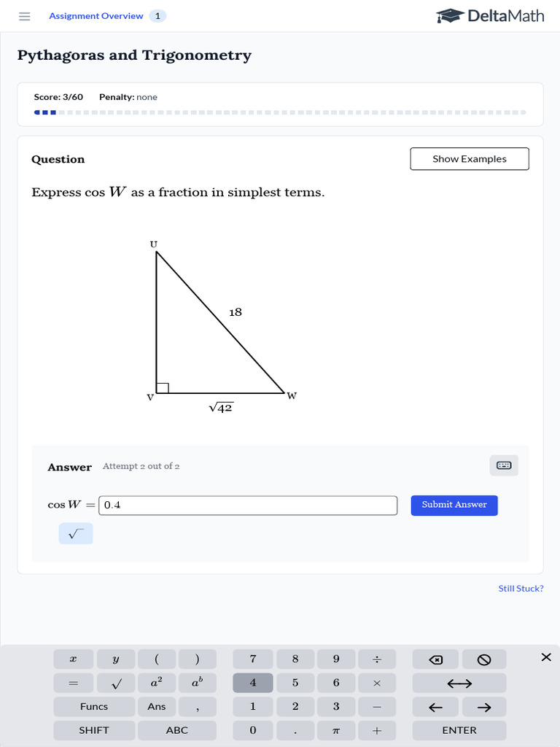Screen dimensions: 560x747
Task: Open the hamburger menu
Action: point(25,16)
